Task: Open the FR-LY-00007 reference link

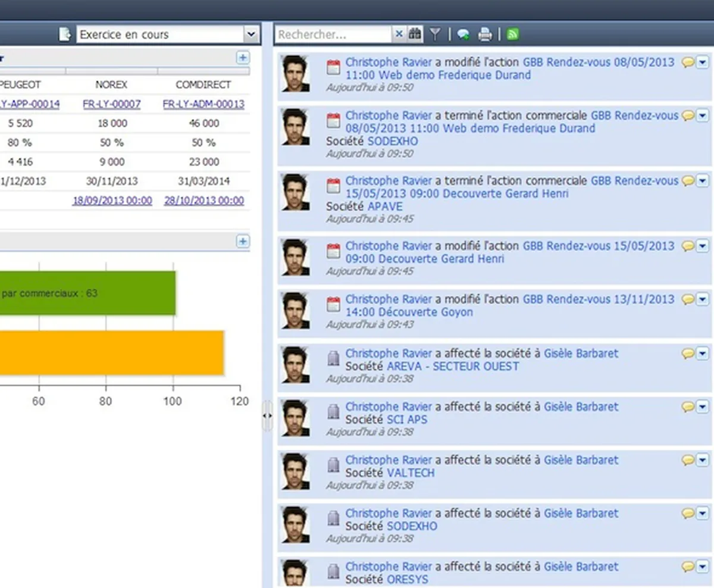Action: click(112, 104)
